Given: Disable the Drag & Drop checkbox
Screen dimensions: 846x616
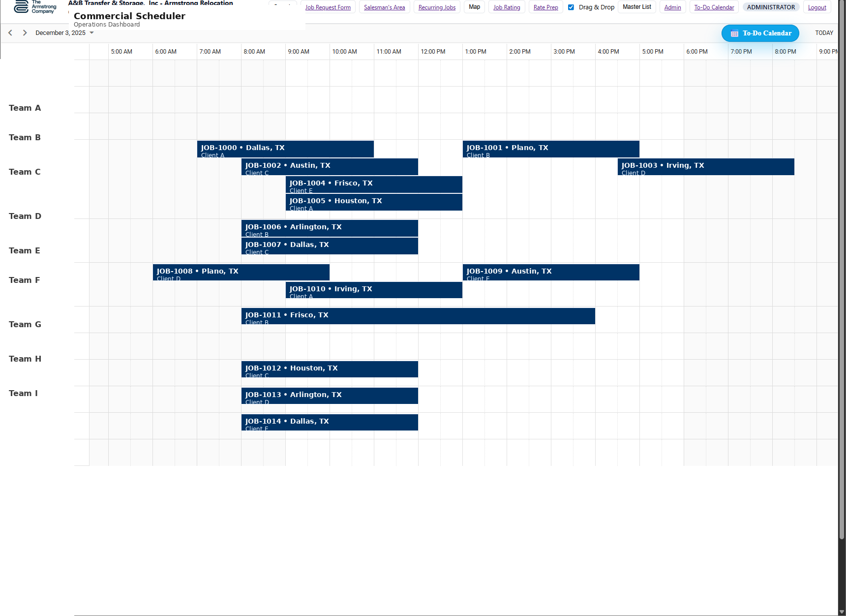Looking at the screenshot, I should pos(571,7).
